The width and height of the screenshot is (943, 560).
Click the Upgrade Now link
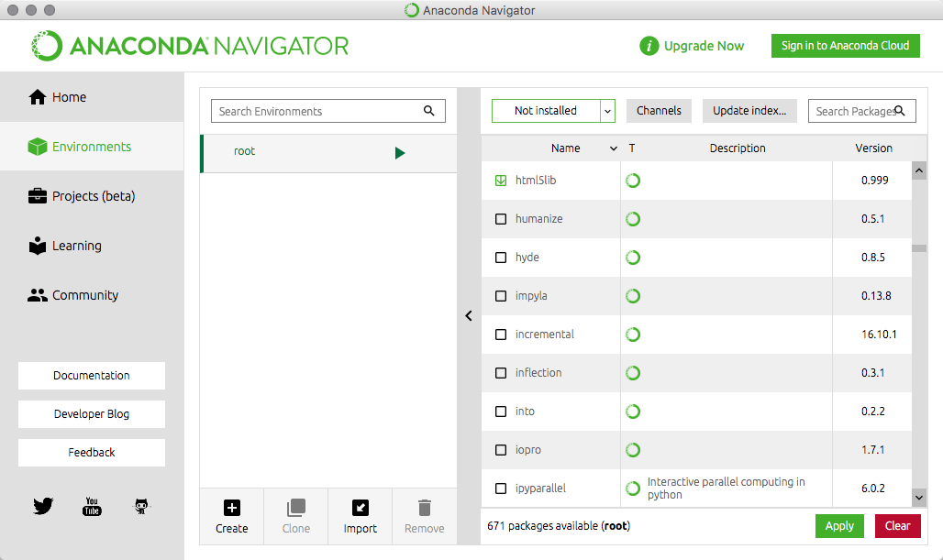[704, 46]
